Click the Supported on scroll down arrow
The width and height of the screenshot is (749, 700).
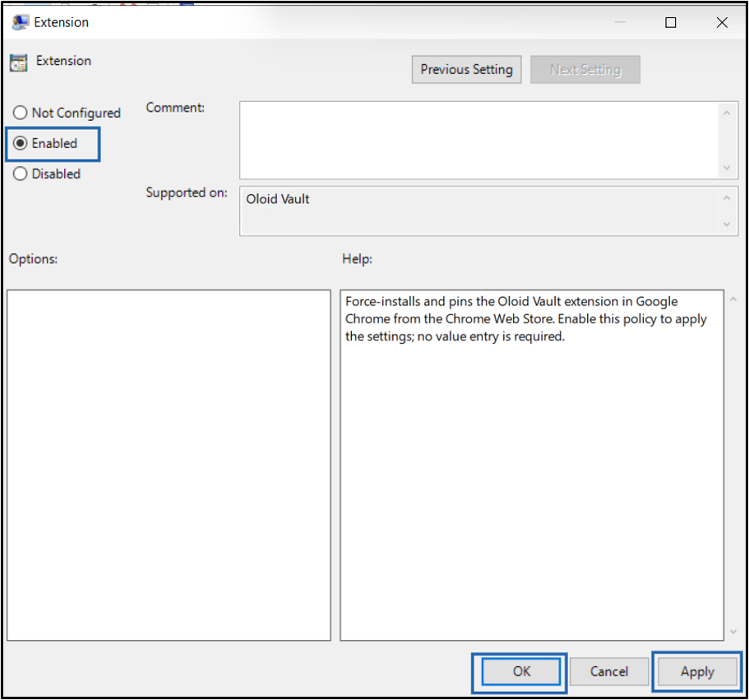click(727, 224)
